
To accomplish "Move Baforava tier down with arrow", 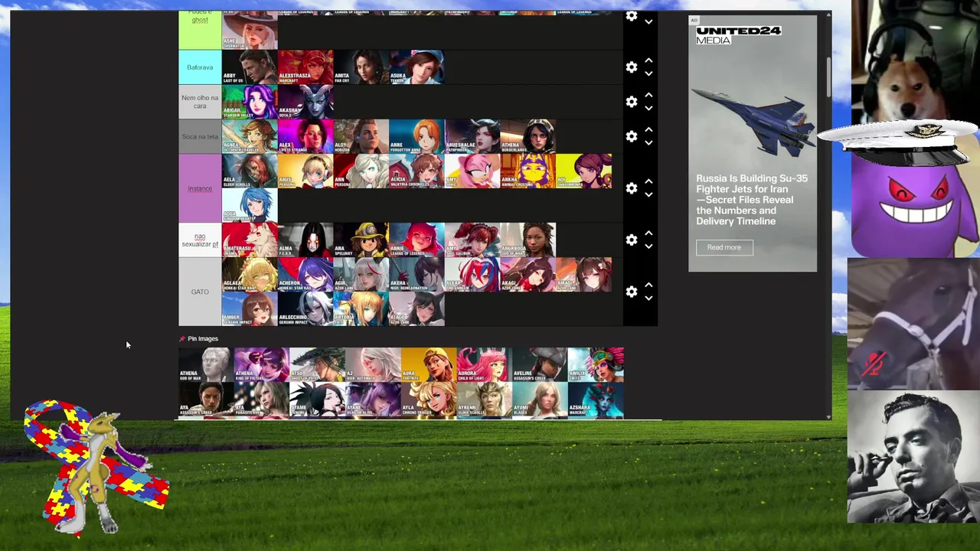I will (648, 74).
